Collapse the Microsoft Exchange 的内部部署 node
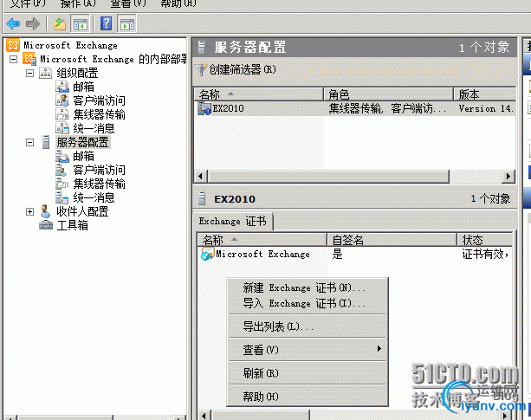This screenshot has width=531, height=420. point(14,59)
